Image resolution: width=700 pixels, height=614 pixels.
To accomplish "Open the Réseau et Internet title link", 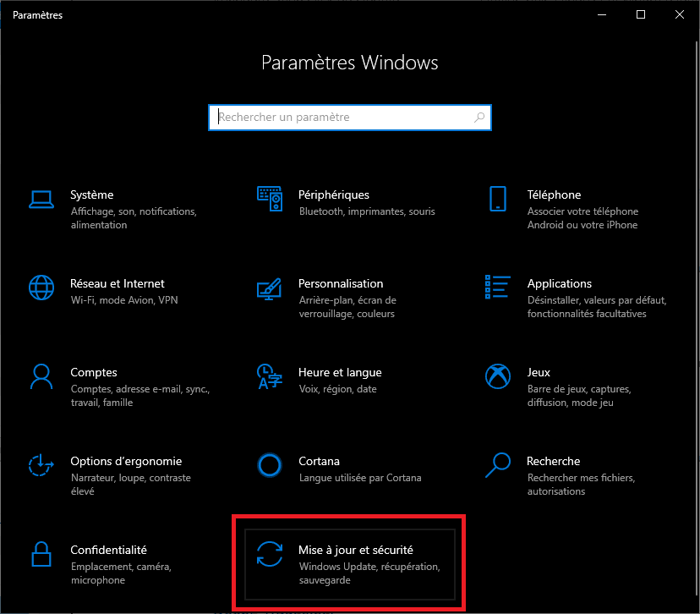I will (118, 284).
